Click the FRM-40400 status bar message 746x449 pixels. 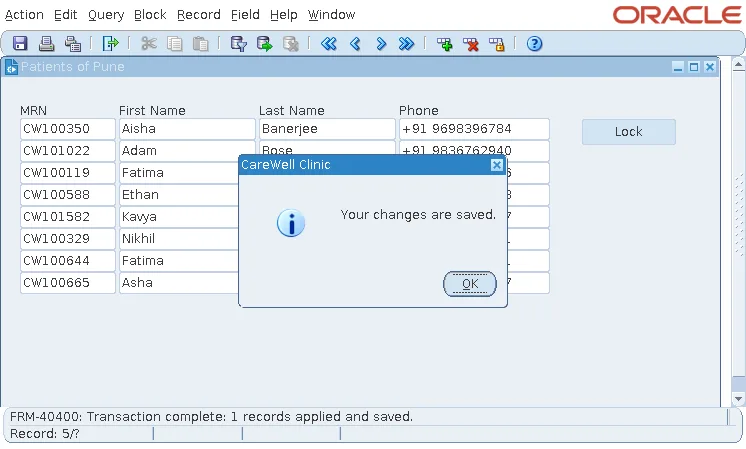point(211,417)
